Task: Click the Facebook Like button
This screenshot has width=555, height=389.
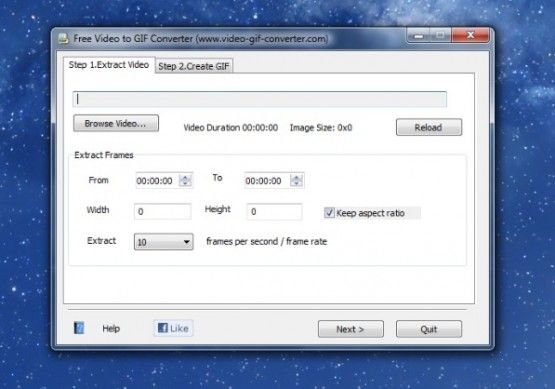Action: click(x=173, y=328)
